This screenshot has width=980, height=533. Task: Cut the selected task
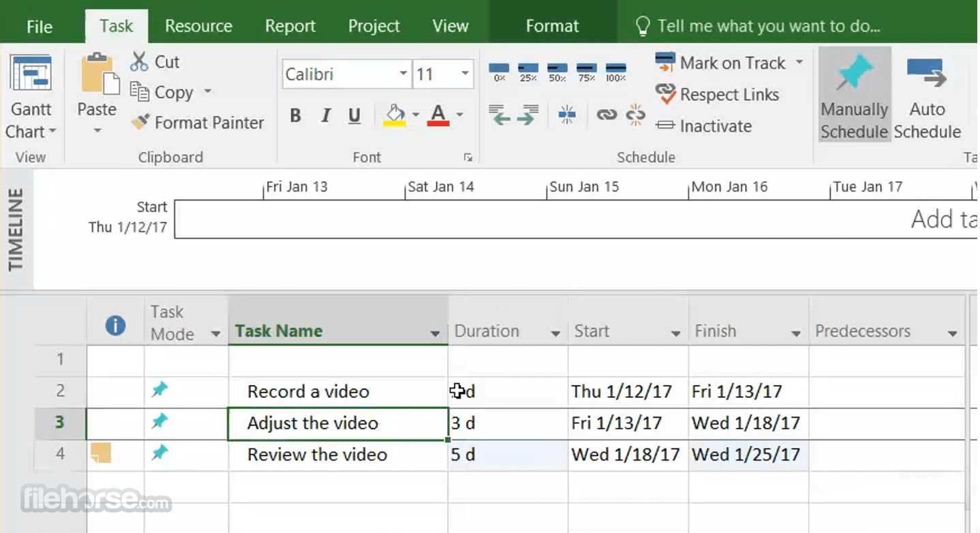click(x=155, y=62)
